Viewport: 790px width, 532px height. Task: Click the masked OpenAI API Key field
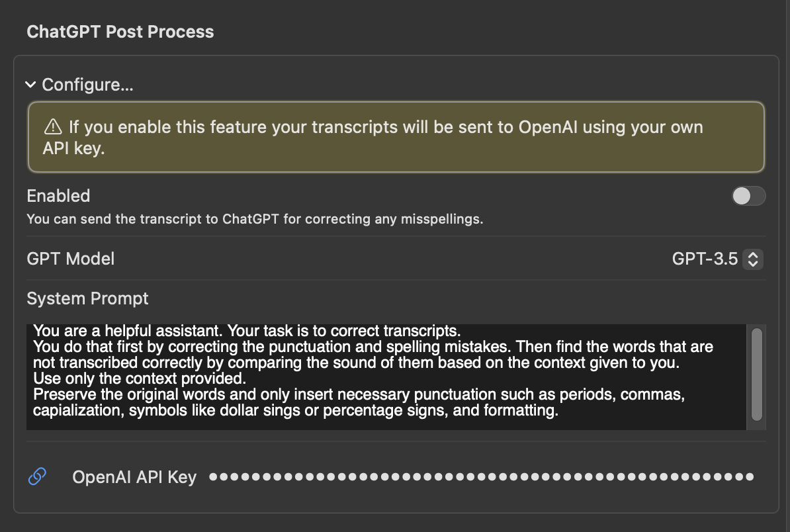(481, 476)
